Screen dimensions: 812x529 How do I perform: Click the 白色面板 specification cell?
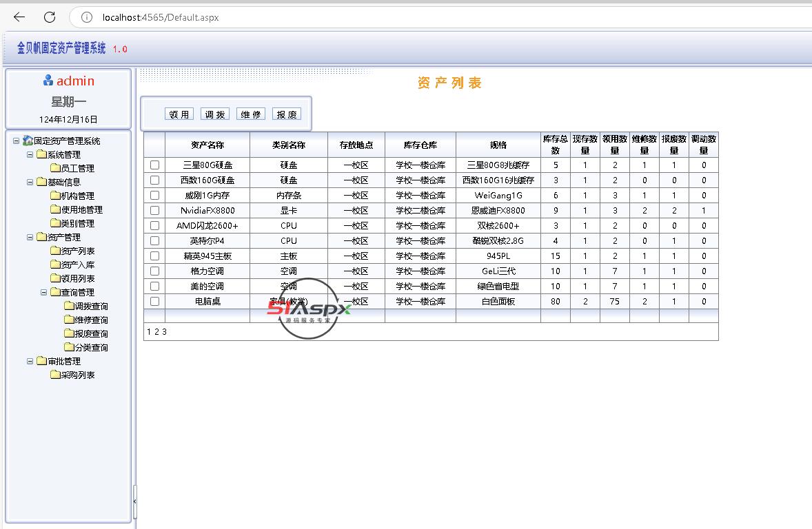click(498, 301)
